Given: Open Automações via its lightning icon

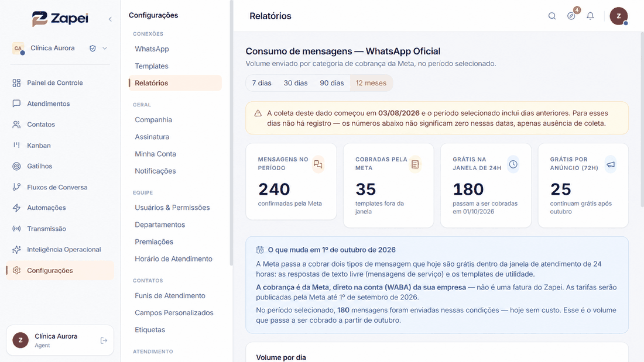Looking at the screenshot, I should [16, 208].
